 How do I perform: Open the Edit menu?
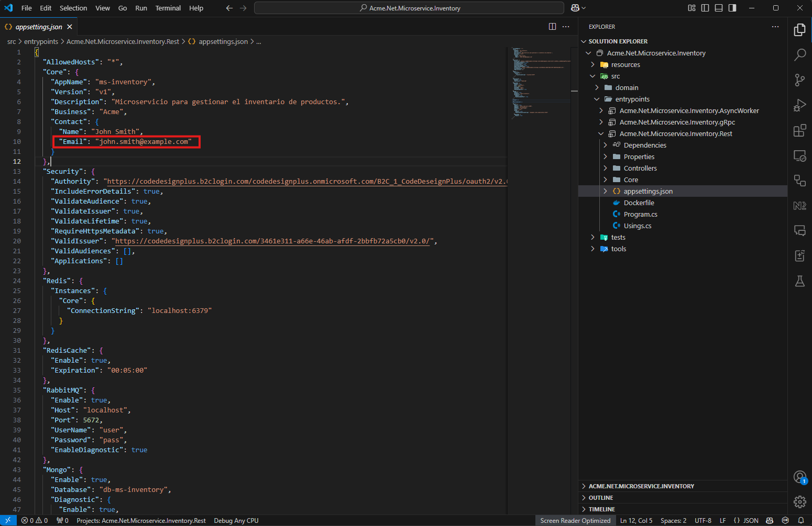(x=46, y=8)
